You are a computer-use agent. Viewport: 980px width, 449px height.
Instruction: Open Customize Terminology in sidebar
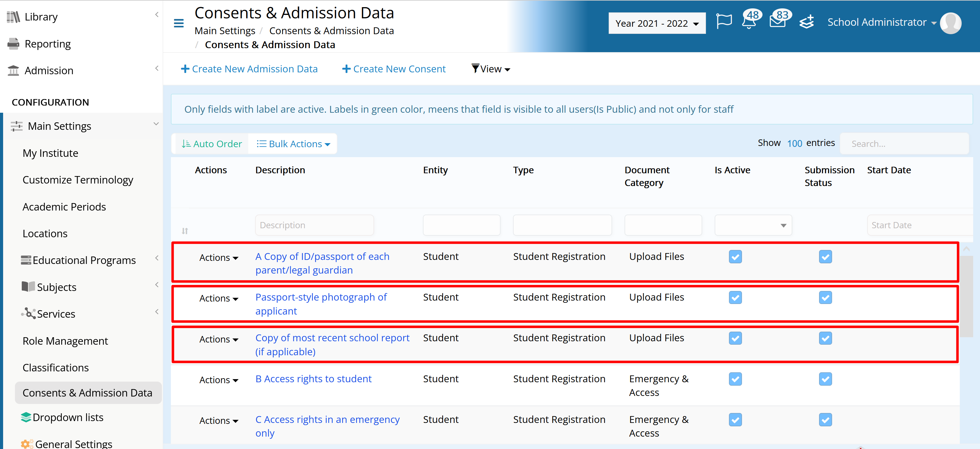pyautogui.click(x=78, y=180)
